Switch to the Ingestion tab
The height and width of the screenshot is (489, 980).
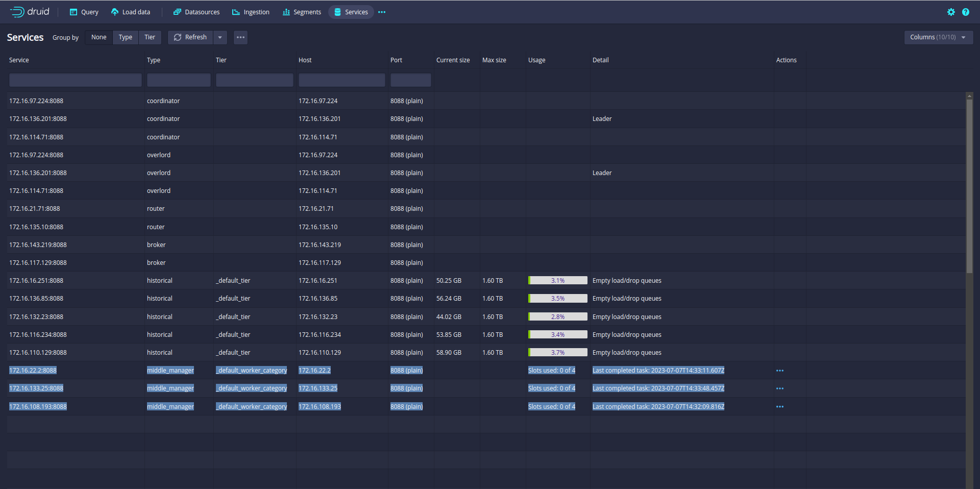click(x=251, y=12)
